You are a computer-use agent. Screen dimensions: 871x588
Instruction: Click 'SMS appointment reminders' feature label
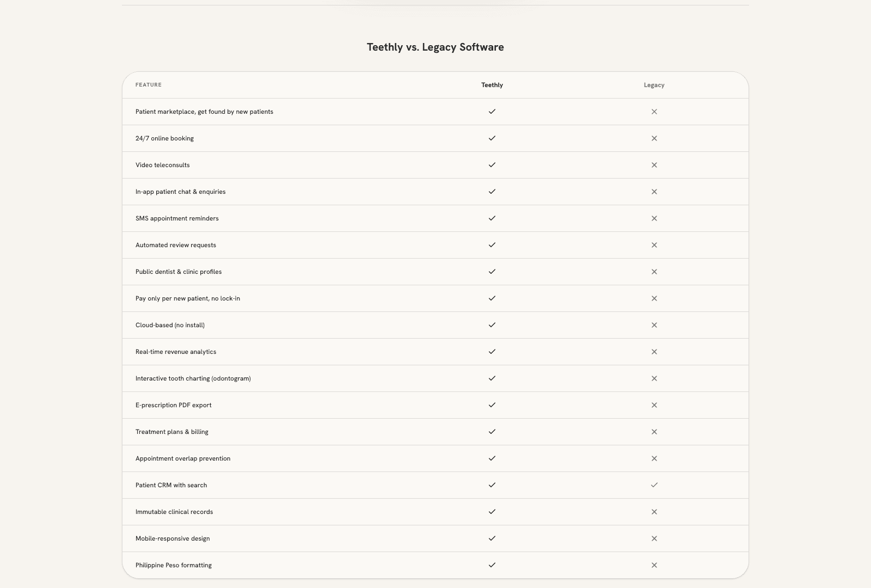click(177, 218)
